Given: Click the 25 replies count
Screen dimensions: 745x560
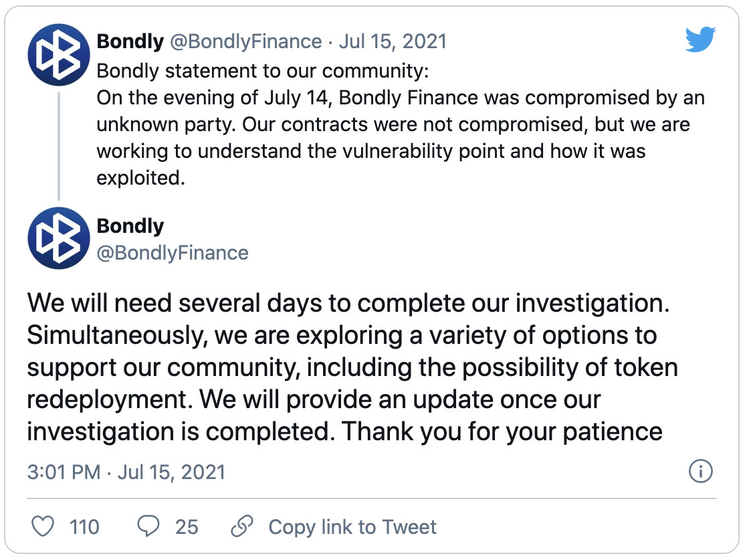Looking at the screenshot, I should pyautogui.click(x=187, y=527).
